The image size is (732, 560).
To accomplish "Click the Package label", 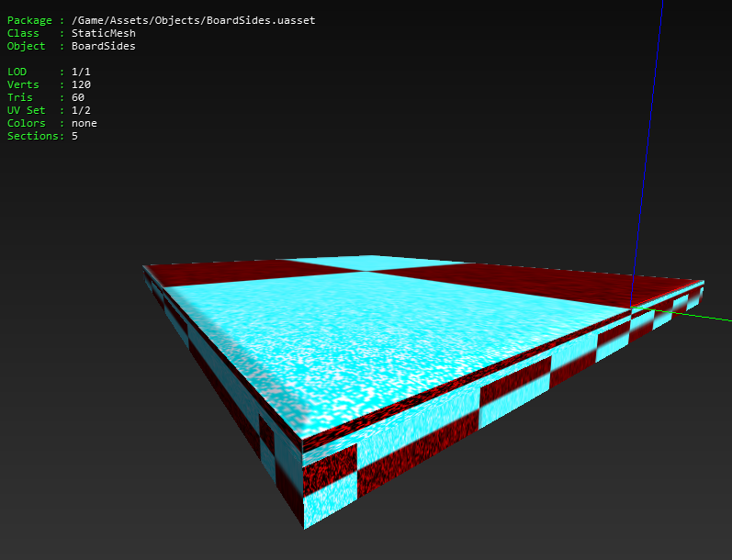I will tap(29, 20).
